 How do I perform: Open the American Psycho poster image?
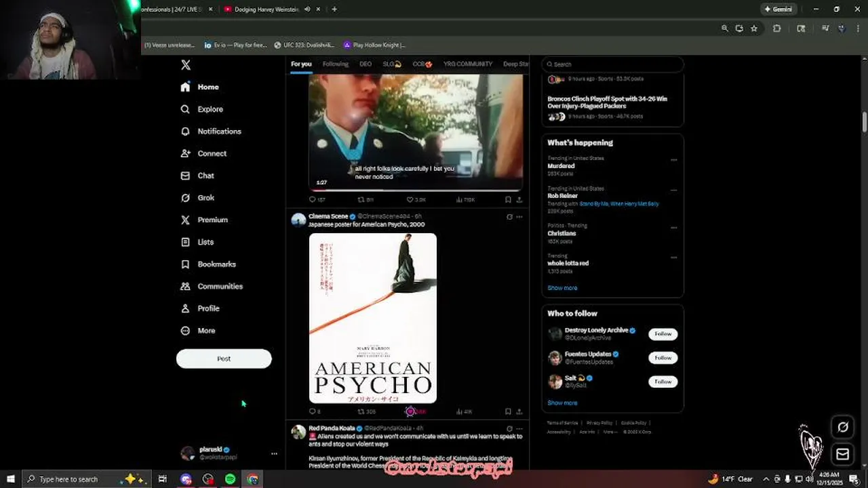pos(373,318)
